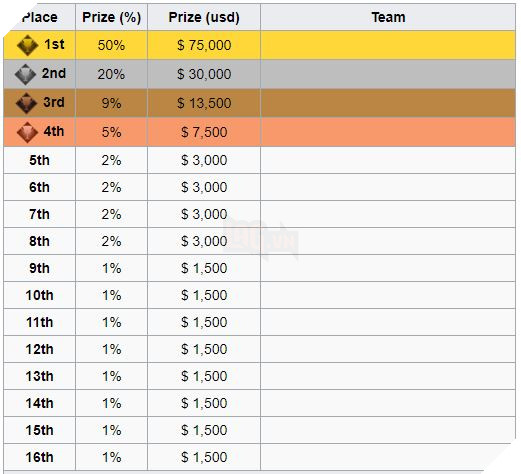
Task: Click the bronze 3rd place medal icon
Action: 26,103
